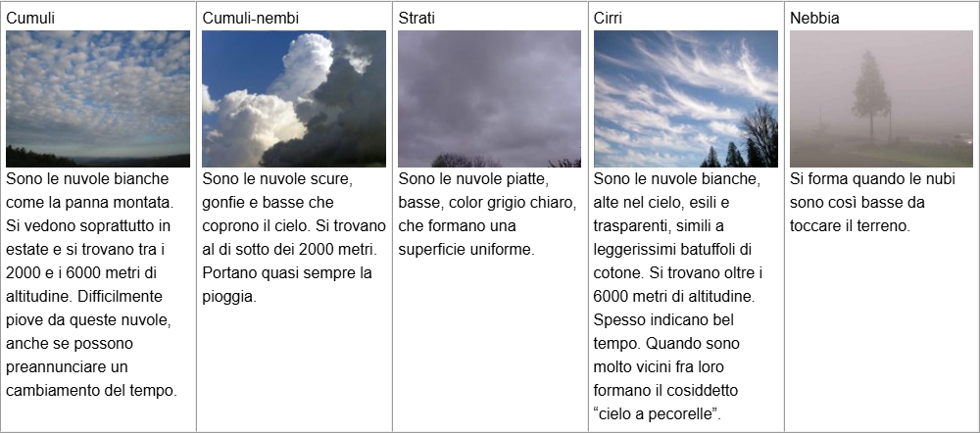The image size is (980, 434).
Task: Click the Cirri wispy clouds picture
Action: (x=686, y=99)
